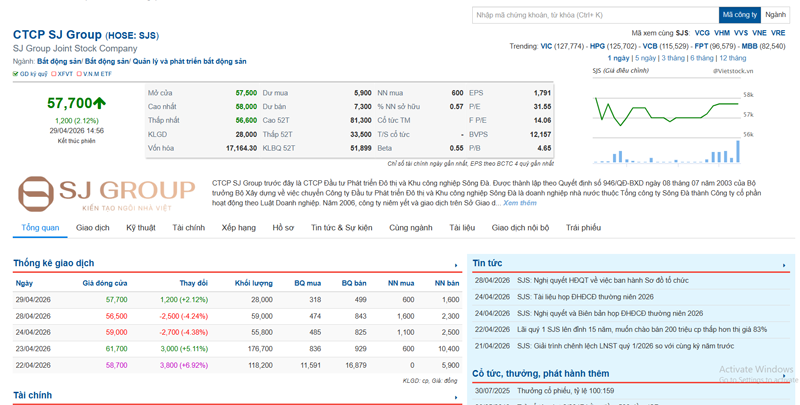800x405 pixels.
Task: Click P/E value 31.55
Action: click(542, 107)
